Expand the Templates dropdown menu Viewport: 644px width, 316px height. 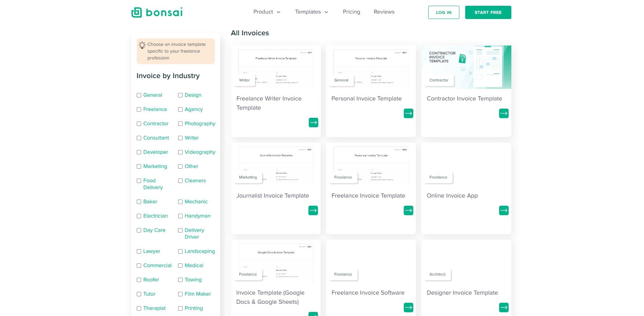tap(311, 12)
